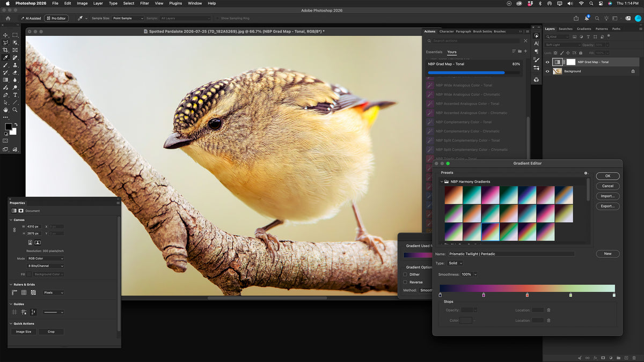
Task: Select the Zoom tool
Action: (x=15, y=110)
